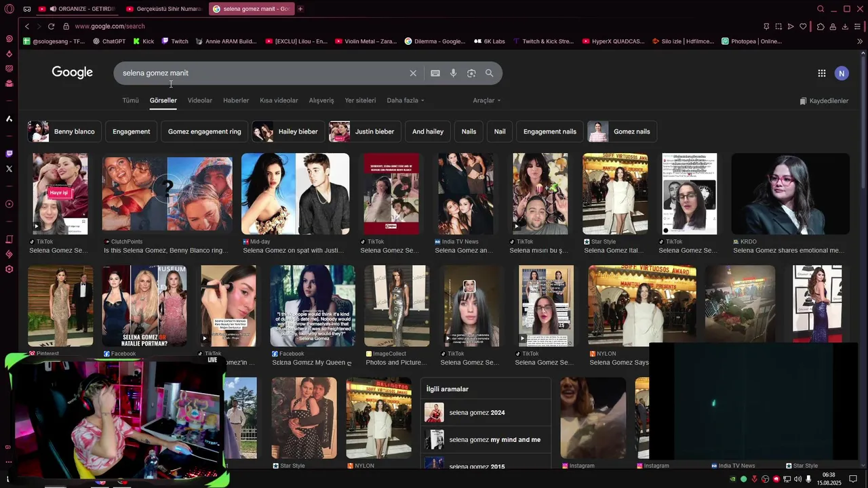868x488 pixels.
Task: Select the Videolar search tab
Action: point(200,100)
